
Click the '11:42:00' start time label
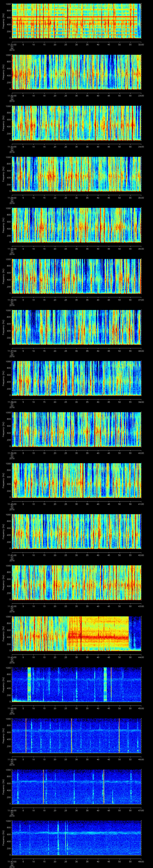click(12, 606)
